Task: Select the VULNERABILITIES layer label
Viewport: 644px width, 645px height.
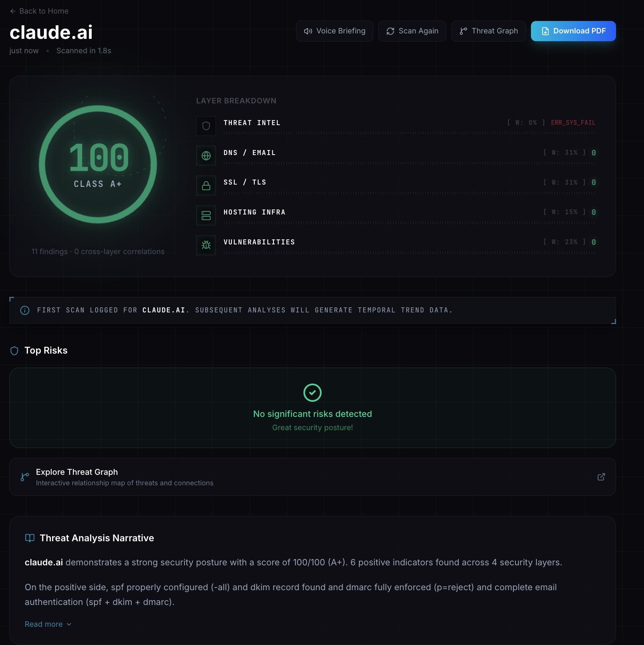Action: point(259,242)
